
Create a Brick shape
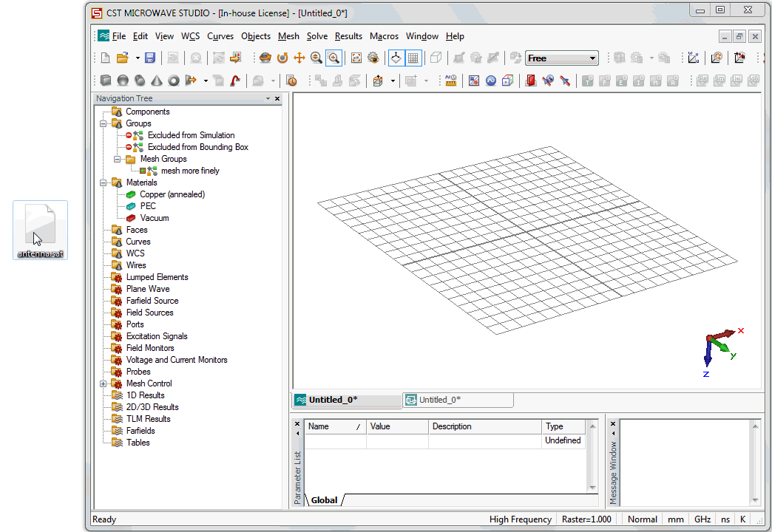coord(106,81)
